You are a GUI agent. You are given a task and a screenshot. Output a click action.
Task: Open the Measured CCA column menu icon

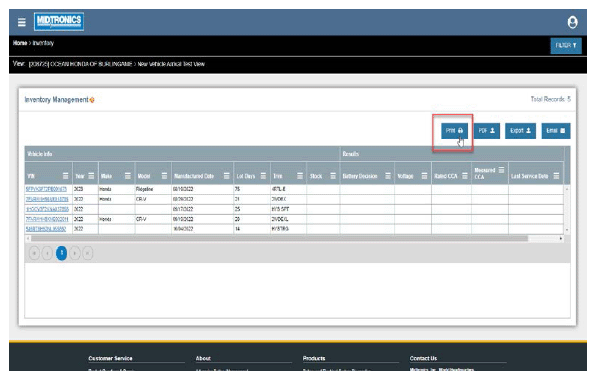(501, 170)
